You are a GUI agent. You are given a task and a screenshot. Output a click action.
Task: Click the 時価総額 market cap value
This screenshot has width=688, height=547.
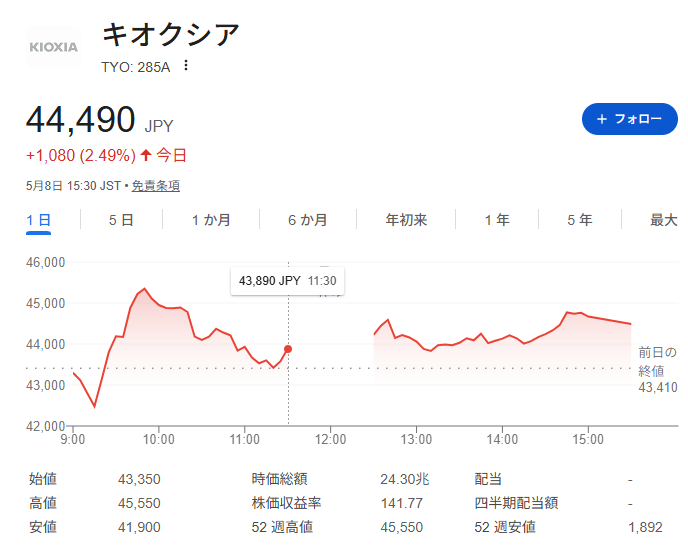(405, 479)
